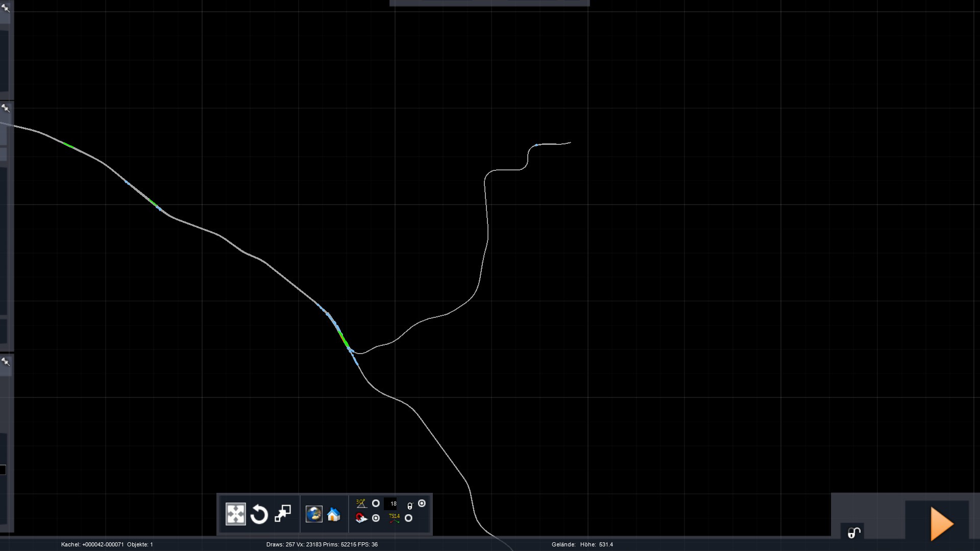Viewport: 980px width, 551px height.
Task: Select the Scale object tool
Action: [x=283, y=514]
